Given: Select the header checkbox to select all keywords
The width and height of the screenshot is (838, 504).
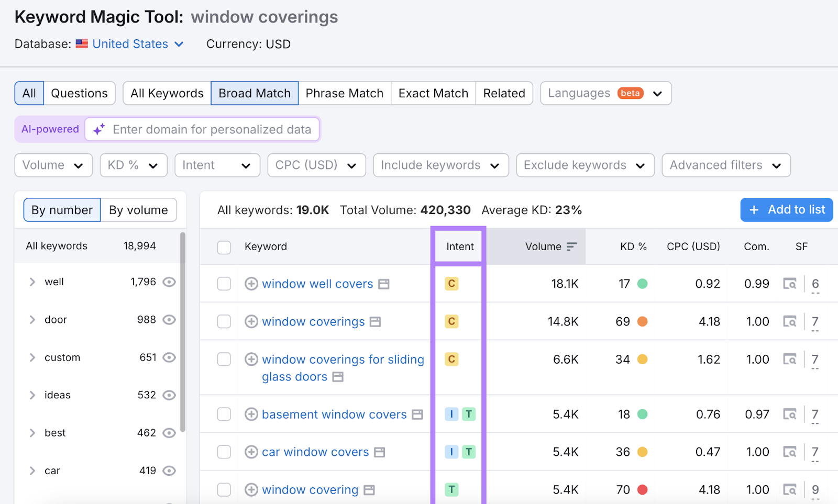Looking at the screenshot, I should pos(224,247).
